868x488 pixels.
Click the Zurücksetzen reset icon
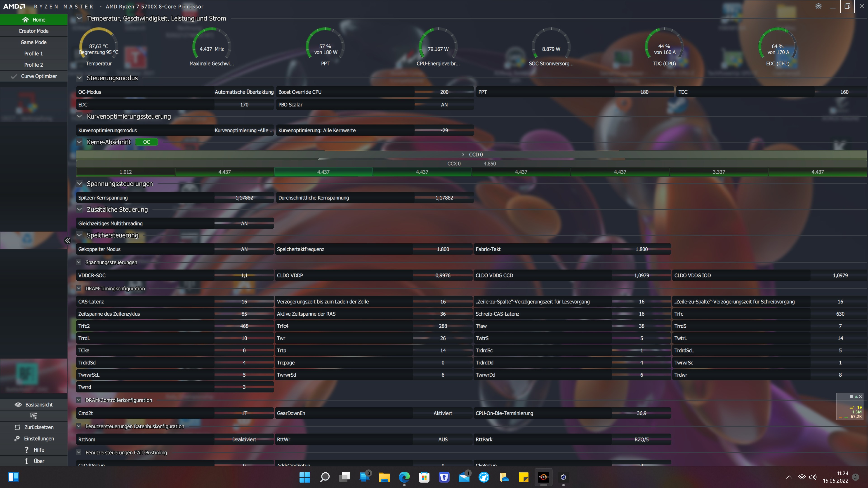[17, 427]
